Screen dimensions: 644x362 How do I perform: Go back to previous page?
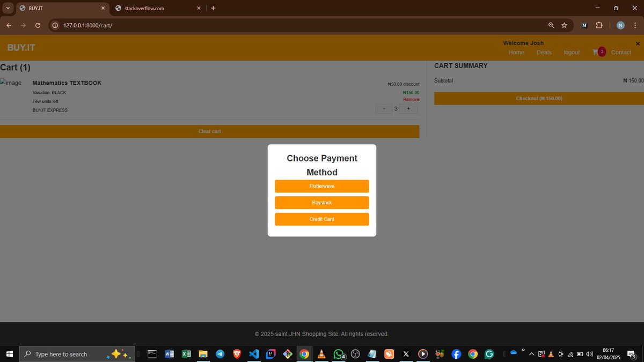[x=9, y=25]
